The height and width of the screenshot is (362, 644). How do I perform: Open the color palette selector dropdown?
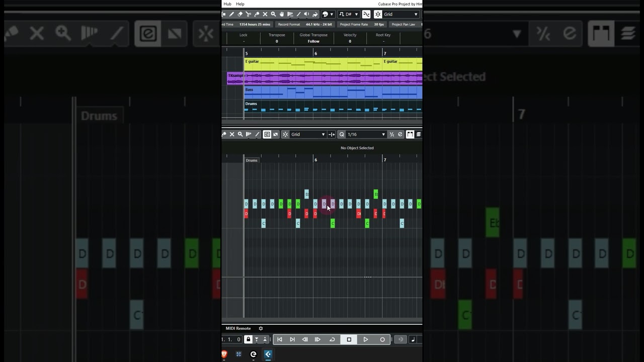[328, 14]
